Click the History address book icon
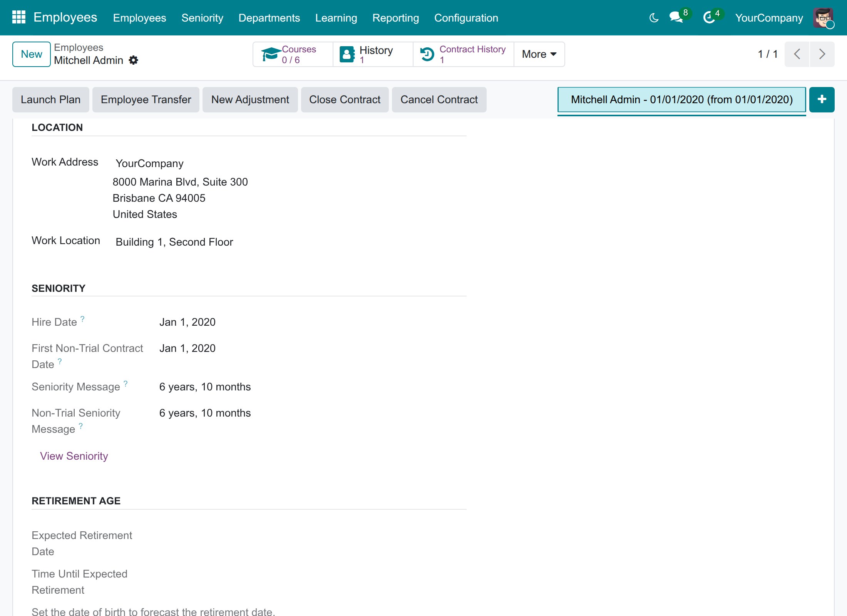847x616 pixels. (x=347, y=54)
